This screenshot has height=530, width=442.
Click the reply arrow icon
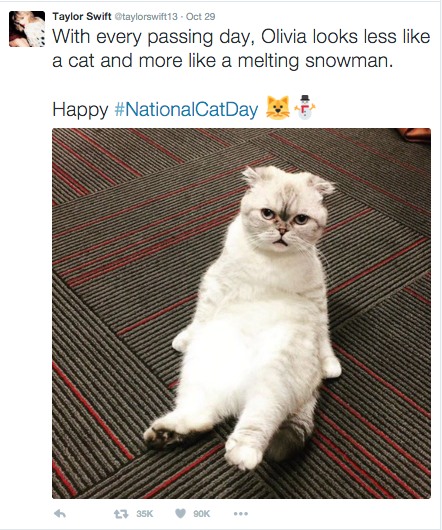(60, 514)
